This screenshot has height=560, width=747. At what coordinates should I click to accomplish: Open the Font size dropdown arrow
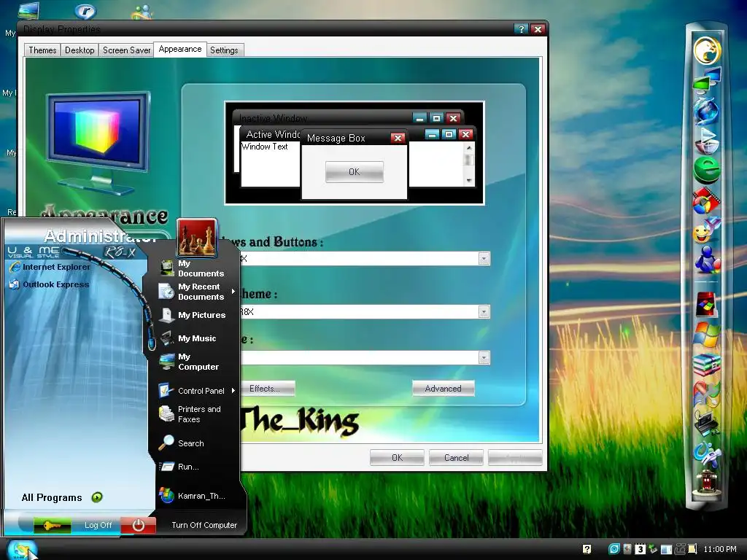click(484, 357)
